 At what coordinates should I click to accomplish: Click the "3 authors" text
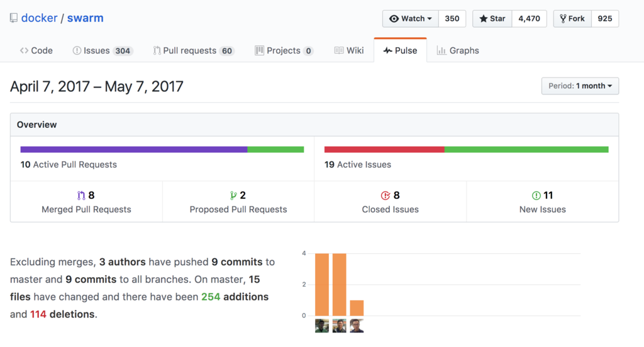123,262
